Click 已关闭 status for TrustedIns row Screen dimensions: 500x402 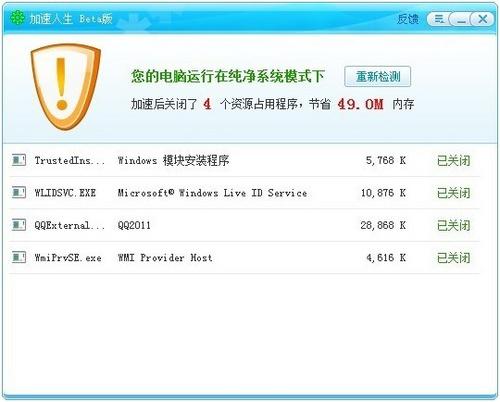[x=453, y=161]
